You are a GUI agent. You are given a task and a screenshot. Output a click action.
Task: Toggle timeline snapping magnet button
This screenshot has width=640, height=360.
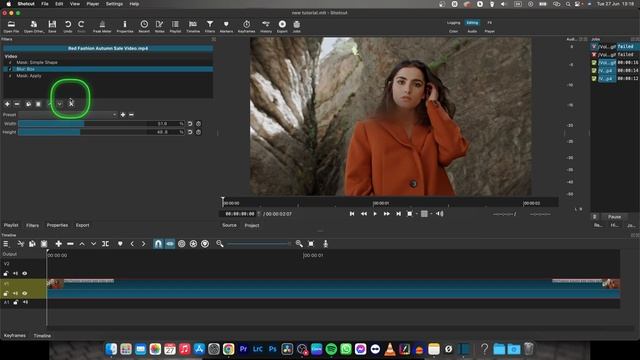coord(158,244)
